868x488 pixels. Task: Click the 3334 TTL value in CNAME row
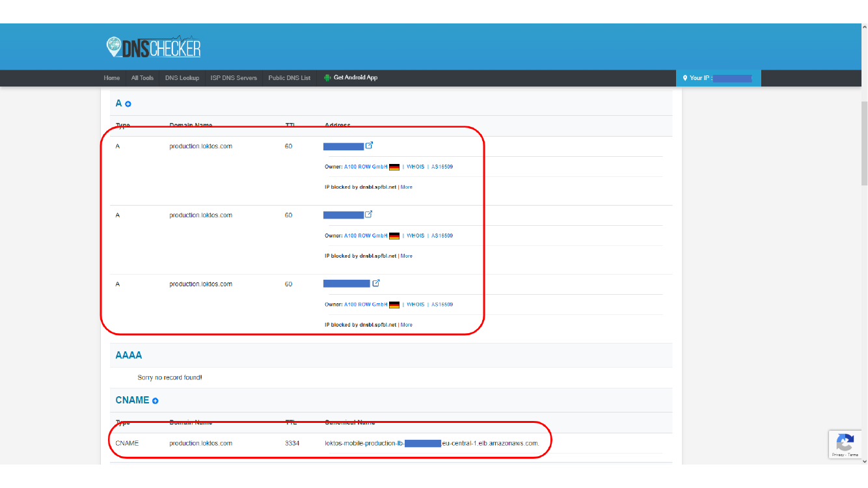(x=292, y=444)
